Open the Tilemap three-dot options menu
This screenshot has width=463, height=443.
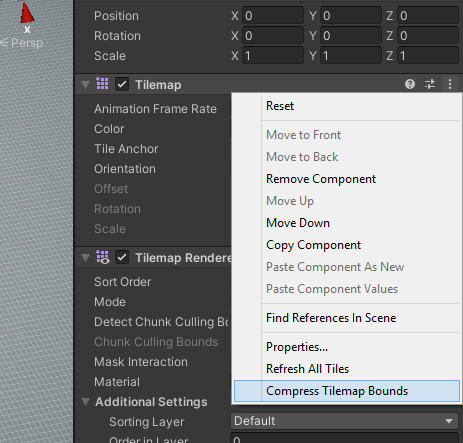[x=450, y=84]
